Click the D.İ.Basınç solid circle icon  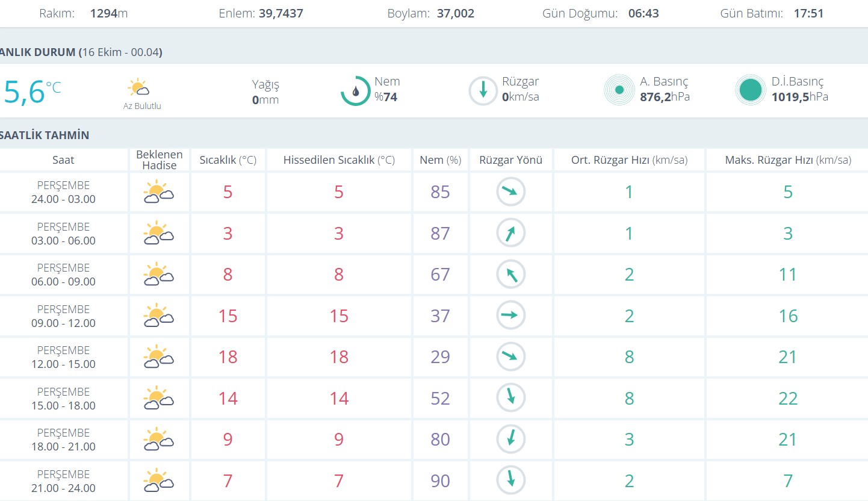[751, 90]
